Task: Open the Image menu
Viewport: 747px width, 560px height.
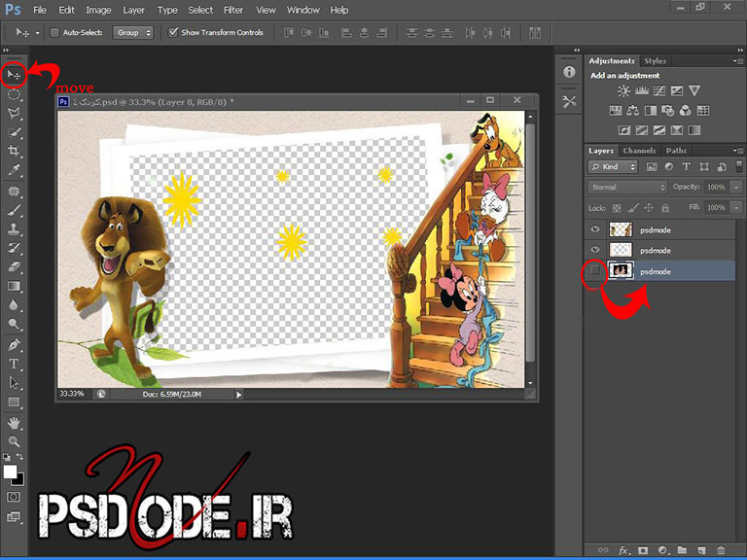Action: 98,10
